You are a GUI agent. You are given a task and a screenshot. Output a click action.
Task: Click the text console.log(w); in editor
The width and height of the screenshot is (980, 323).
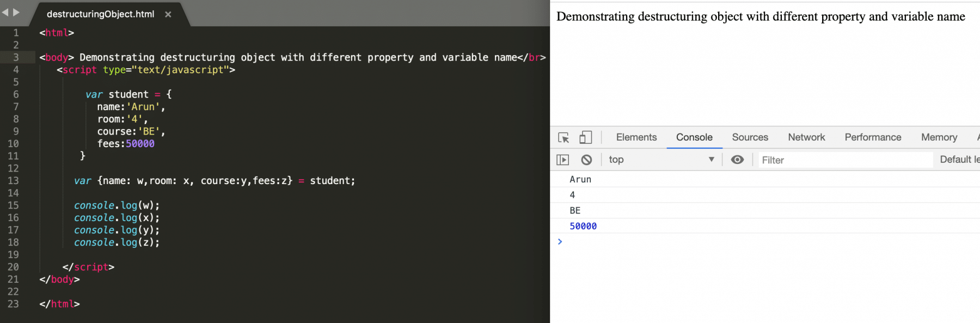117,205
